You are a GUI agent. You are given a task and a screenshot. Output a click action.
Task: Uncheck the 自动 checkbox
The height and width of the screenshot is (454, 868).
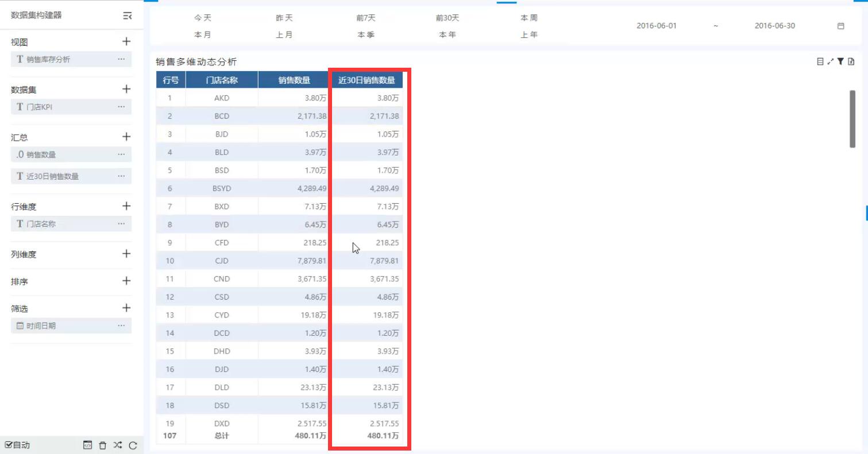[9, 445]
